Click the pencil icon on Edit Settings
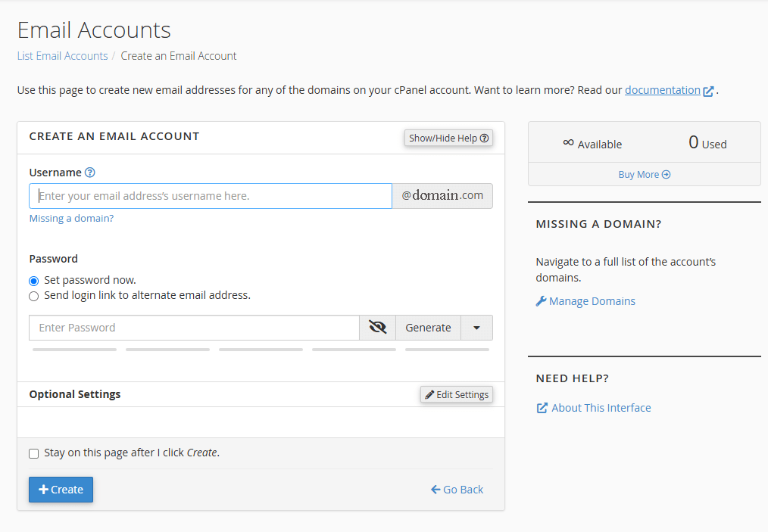768x532 pixels. click(x=429, y=394)
